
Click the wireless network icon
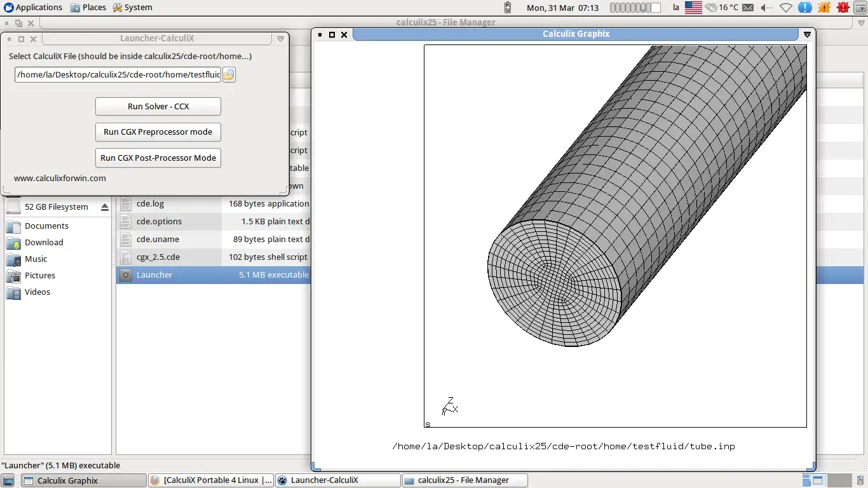click(786, 8)
